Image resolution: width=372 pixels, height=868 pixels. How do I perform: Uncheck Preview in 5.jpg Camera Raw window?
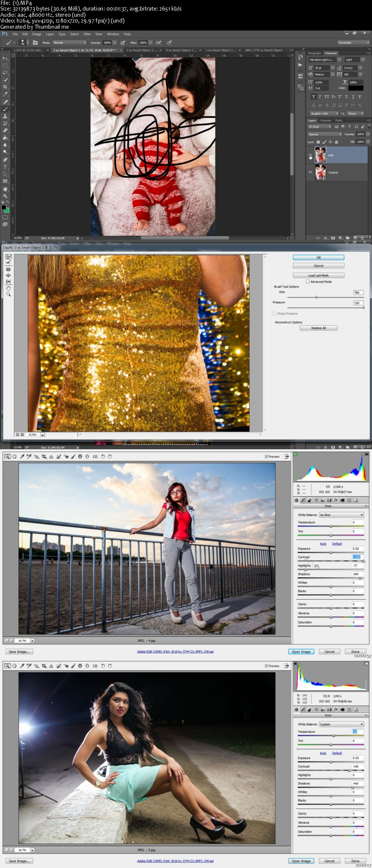pyautogui.click(x=267, y=666)
